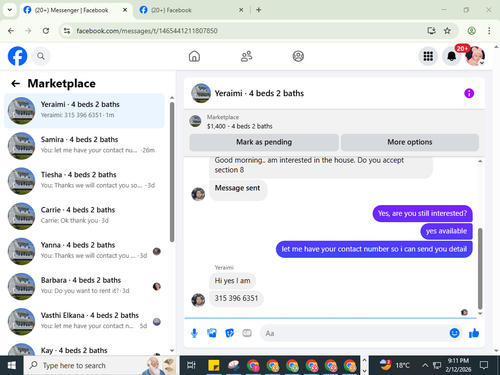Viewport: 500px width, 375px height.
Task: Choose a sticker icon
Action: [x=229, y=333]
